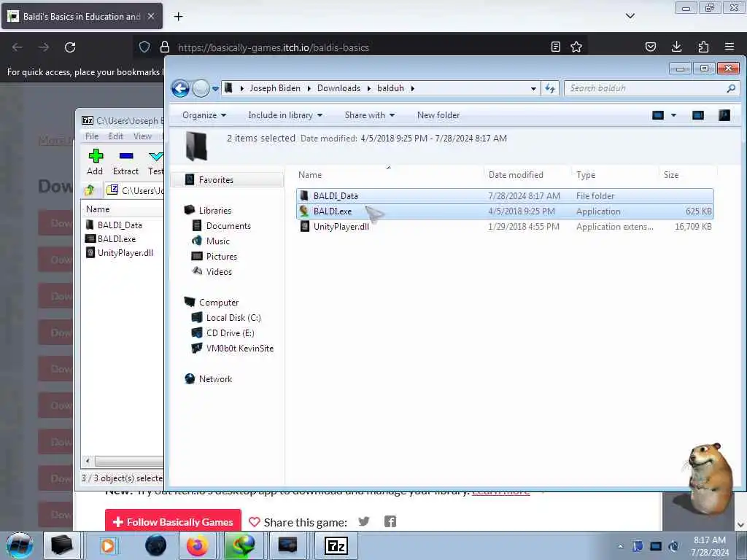Open Firefox downloads panel
Screen dimensions: 747x560
tap(676, 47)
